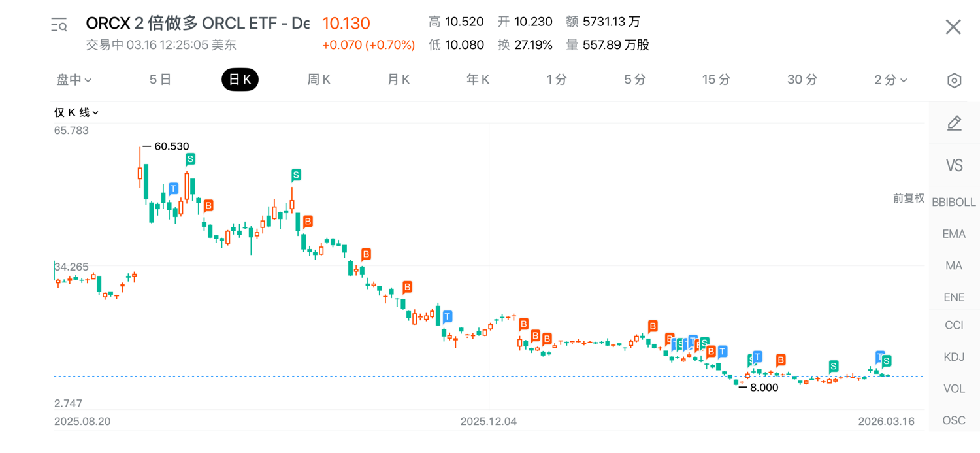
Task: Click the 前复权 adjustment button
Action: point(909,198)
